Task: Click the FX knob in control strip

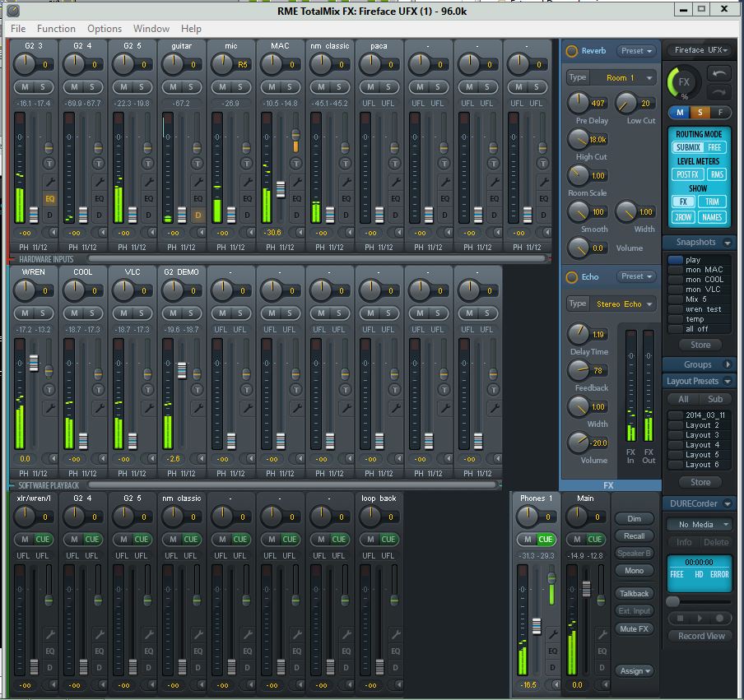Action: click(684, 82)
